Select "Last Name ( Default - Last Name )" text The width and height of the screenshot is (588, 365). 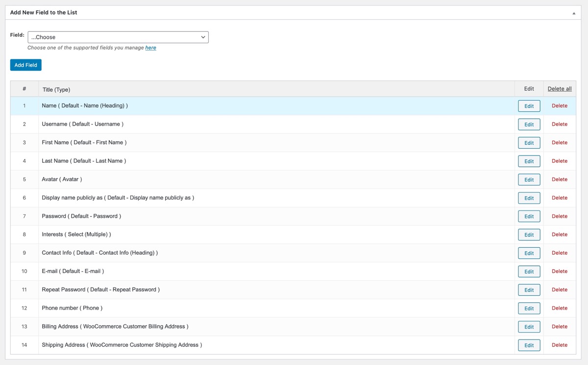pyautogui.click(x=84, y=161)
